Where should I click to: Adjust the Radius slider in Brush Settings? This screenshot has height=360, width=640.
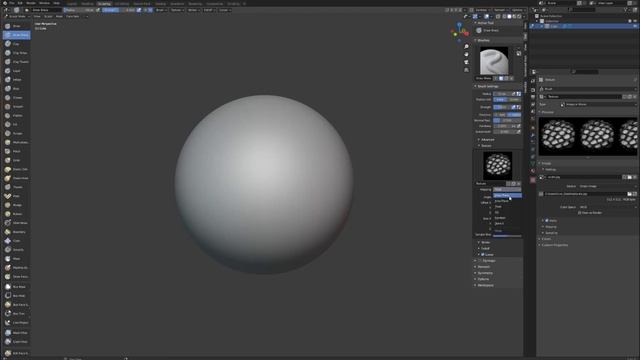coord(502,94)
